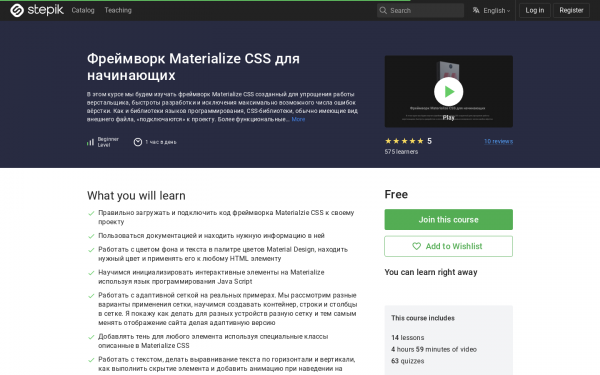Image resolution: width=600 pixels, height=375 pixels.
Task: Click the language translate icon
Action: pyautogui.click(x=476, y=10)
